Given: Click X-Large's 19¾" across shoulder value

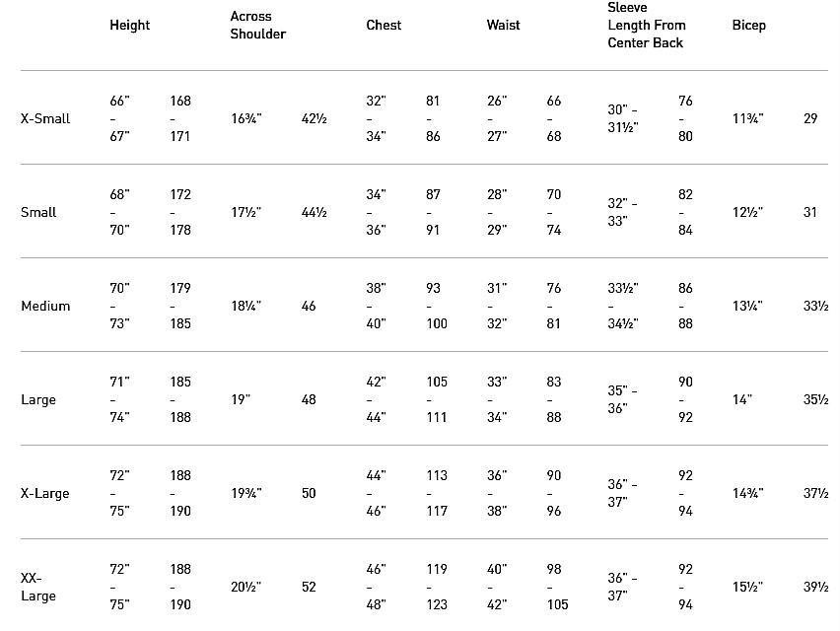Looking at the screenshot, I should (x=248, y=493).
